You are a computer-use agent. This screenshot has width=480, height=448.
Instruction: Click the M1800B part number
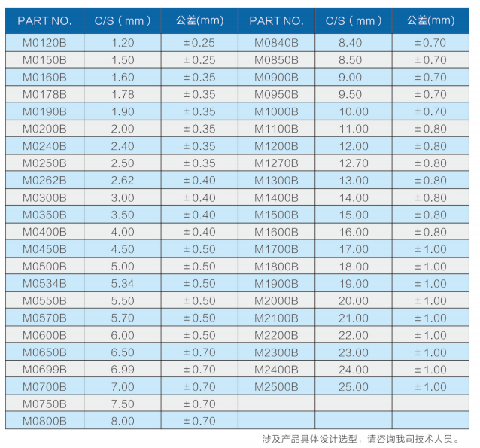(276, 267)
